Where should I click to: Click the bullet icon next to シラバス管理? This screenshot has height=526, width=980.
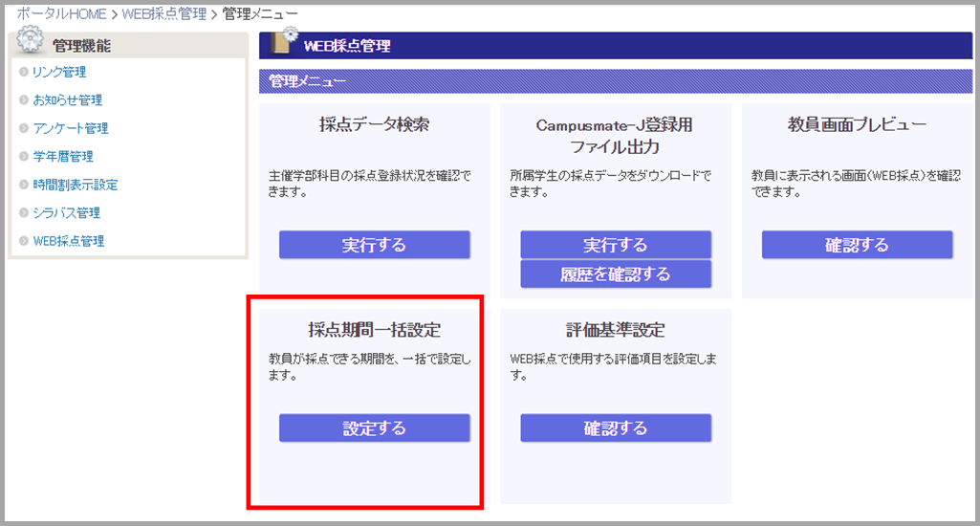24,212
